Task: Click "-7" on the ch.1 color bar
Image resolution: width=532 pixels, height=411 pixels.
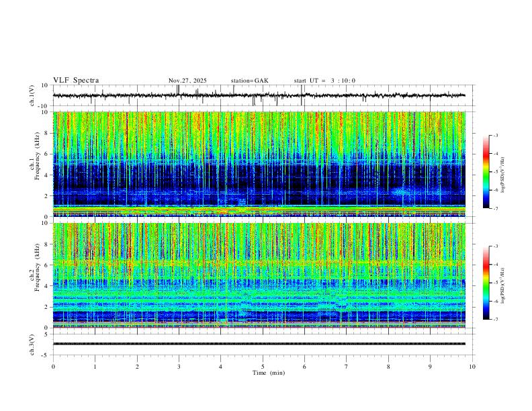Action: click(495, 209)
